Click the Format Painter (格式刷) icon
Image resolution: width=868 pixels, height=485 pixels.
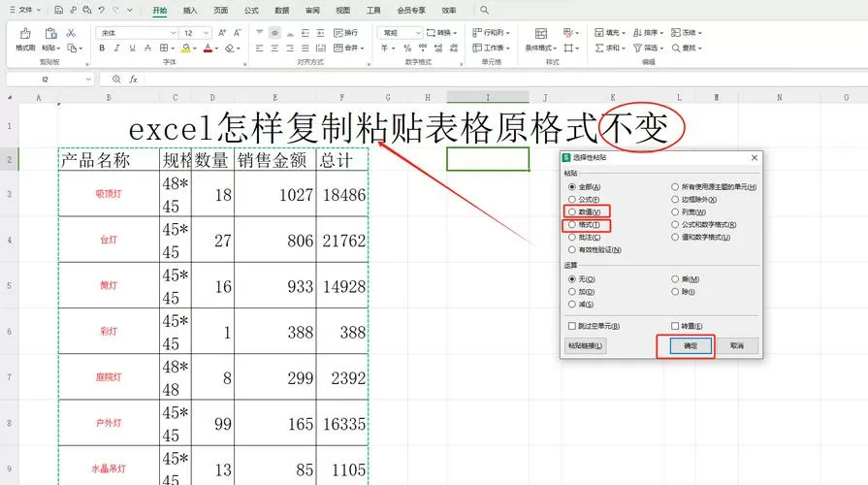click(x=25, y=34)
